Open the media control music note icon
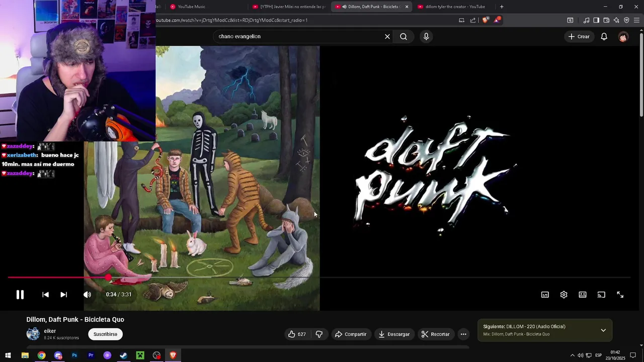Screen dimensions: 644x362 coord(586,20)
